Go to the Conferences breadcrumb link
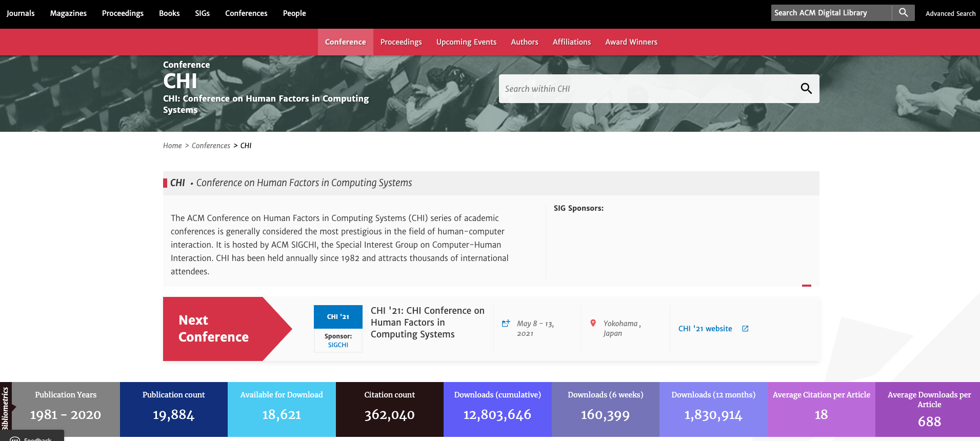 [211, 146]
